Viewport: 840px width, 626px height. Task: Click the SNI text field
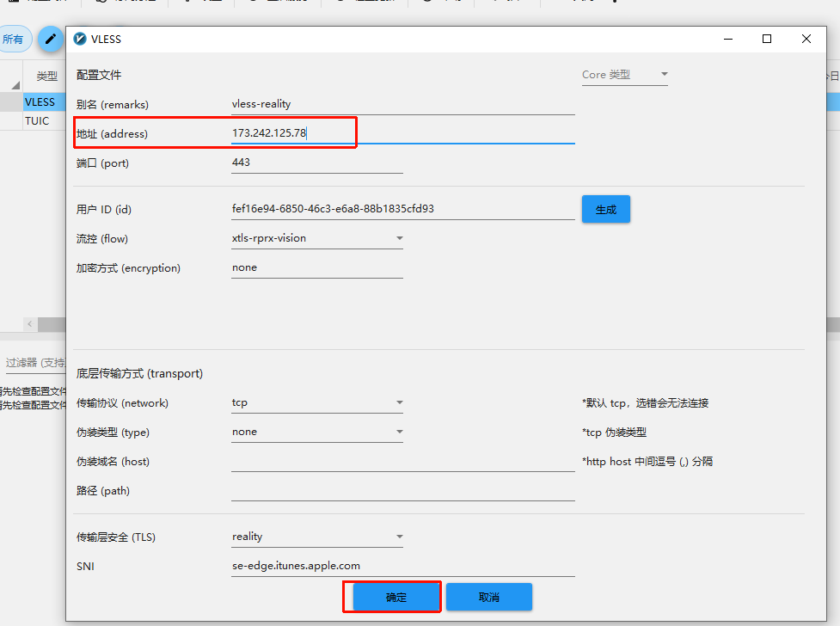tap(402, 566)
